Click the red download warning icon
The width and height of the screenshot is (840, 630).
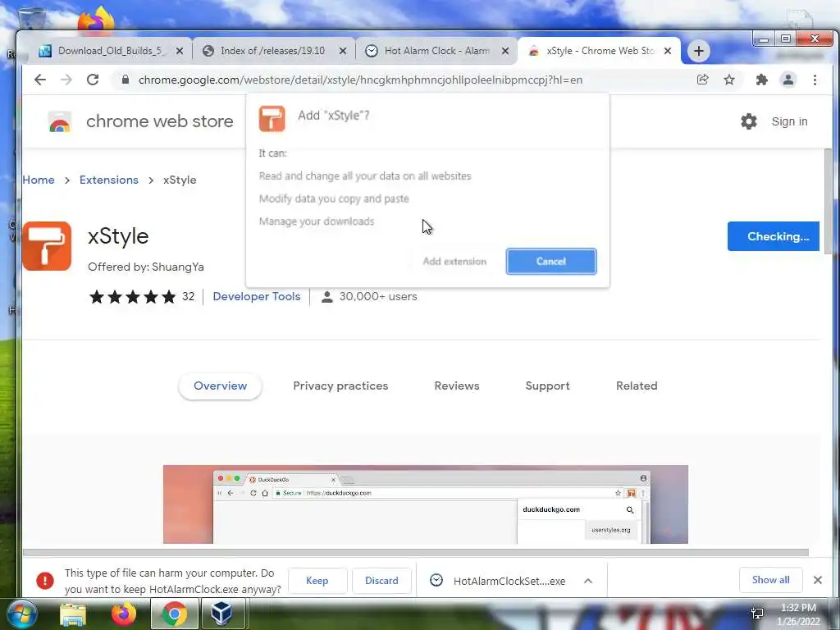click(45, 581)
